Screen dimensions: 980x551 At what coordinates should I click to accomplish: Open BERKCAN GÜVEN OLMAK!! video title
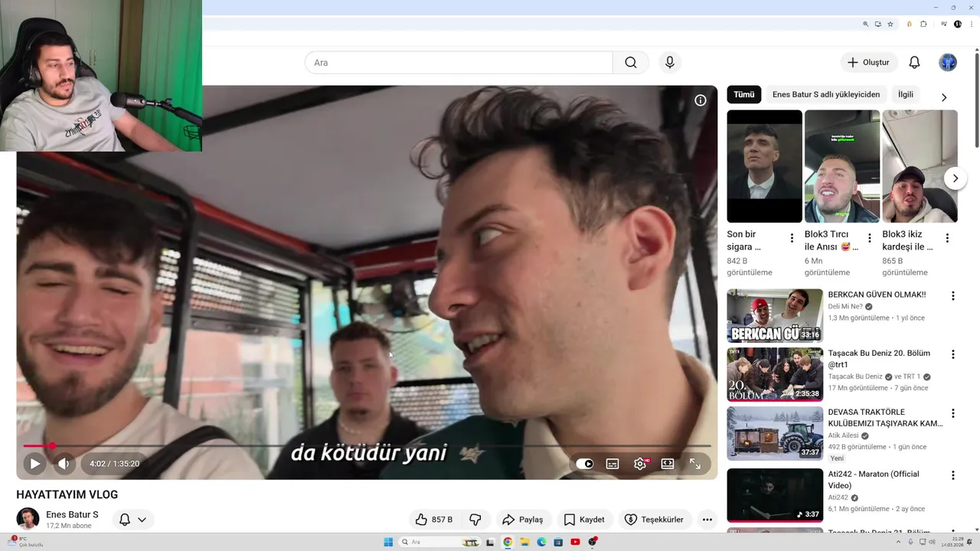coord(877,295)
